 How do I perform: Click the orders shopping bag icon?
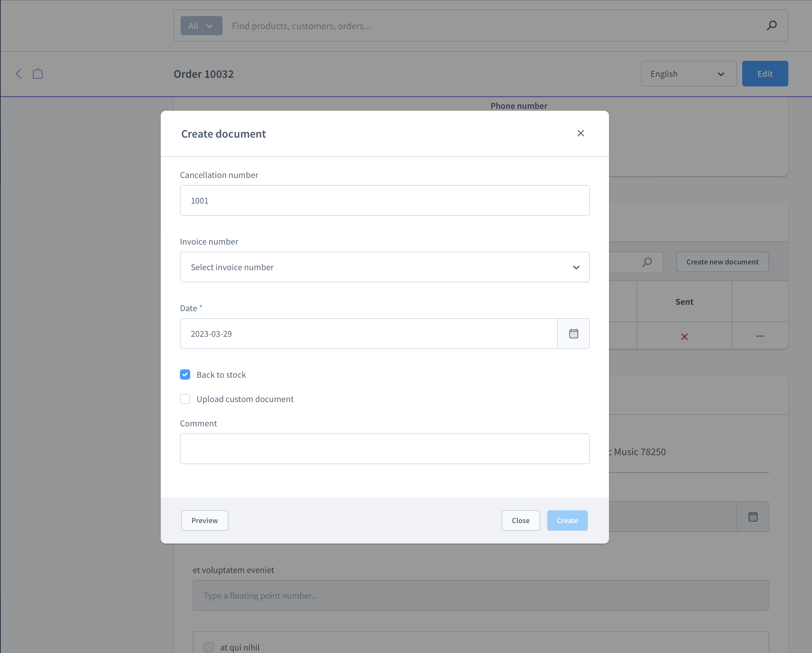point(38,73)
